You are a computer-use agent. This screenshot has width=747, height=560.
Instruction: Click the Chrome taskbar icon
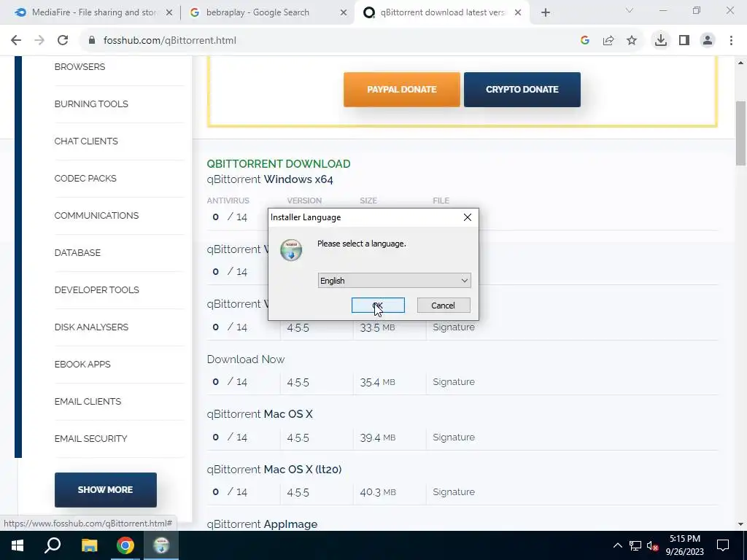(125, 545)
